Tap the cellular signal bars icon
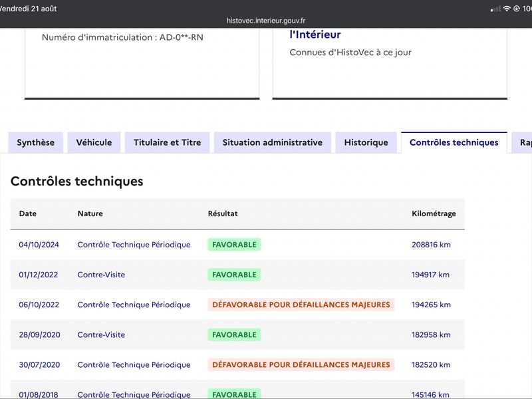The height and width of the screenshot is (399, 532). pyautogui.click(x=495, y=9)
